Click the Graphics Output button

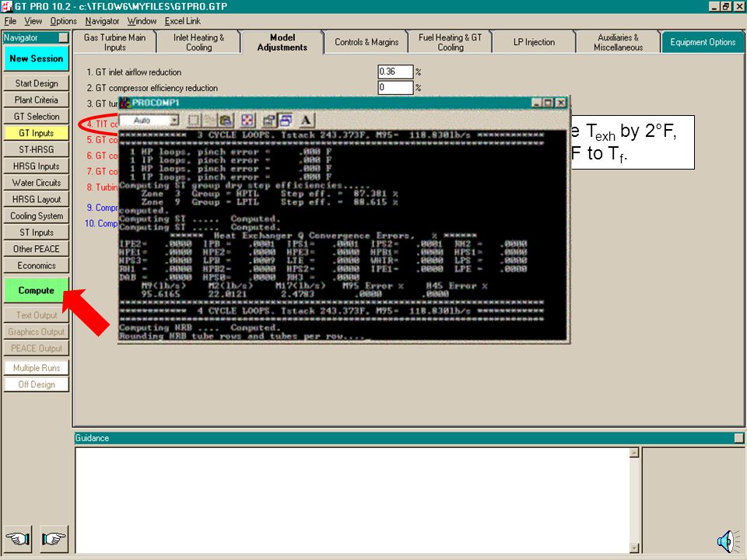coord(37,332)
